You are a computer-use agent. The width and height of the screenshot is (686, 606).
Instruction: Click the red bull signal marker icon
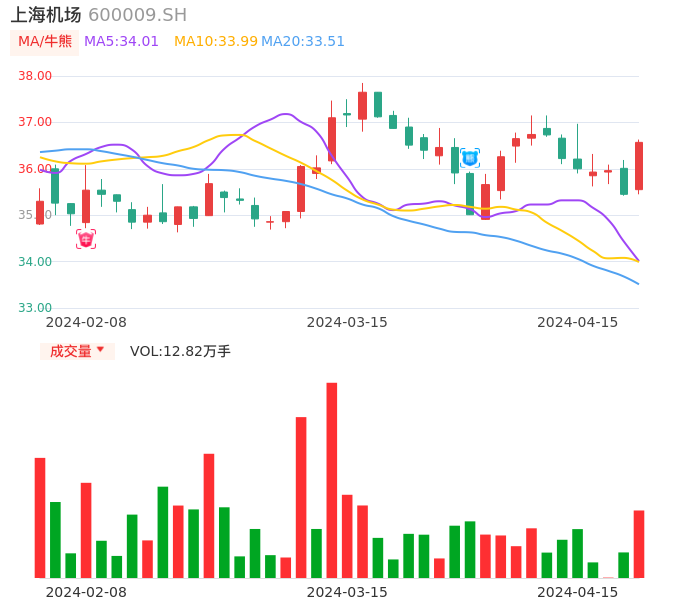point(86,239)
